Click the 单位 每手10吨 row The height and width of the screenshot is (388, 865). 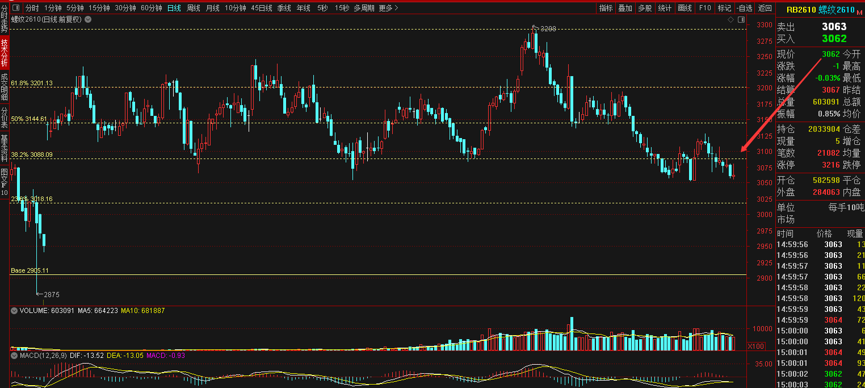[820, 208]
